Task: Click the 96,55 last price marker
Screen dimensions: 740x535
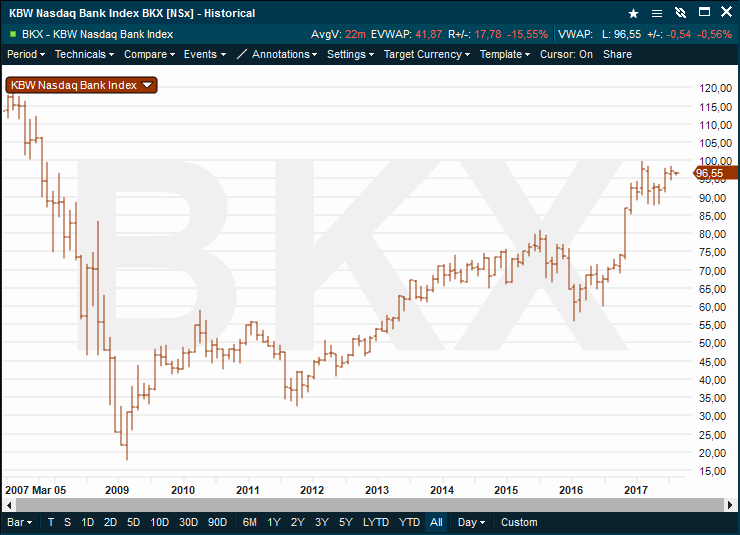Action: [x=715, y=173]
